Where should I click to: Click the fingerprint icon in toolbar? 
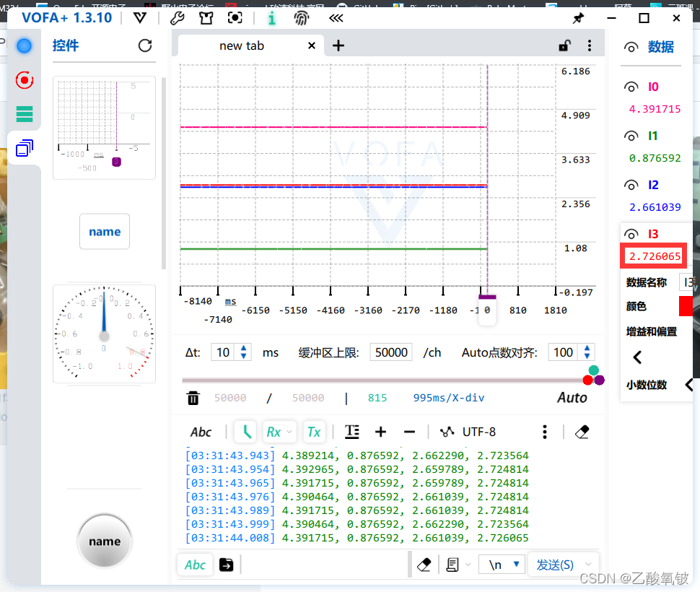[x=302, y=18]
